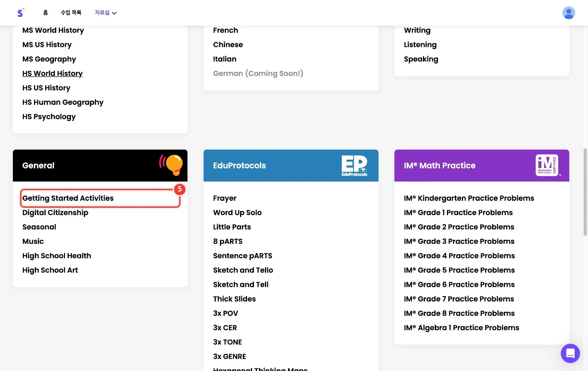Viewport: 588px width, 371px height.
Task: Expand the 자료실 dropdown chevron
Action: click(x=114, y=13)
